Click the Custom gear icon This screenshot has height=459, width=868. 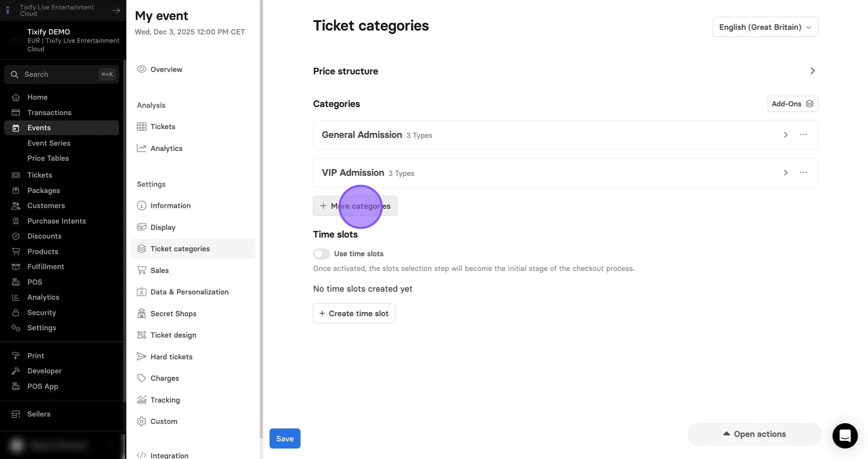point(141,421)
